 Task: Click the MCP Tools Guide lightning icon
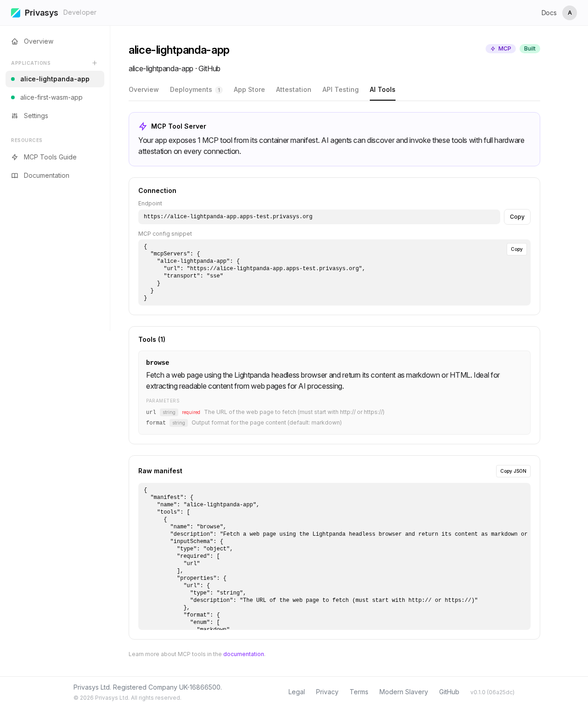click(x=14, y=157)
